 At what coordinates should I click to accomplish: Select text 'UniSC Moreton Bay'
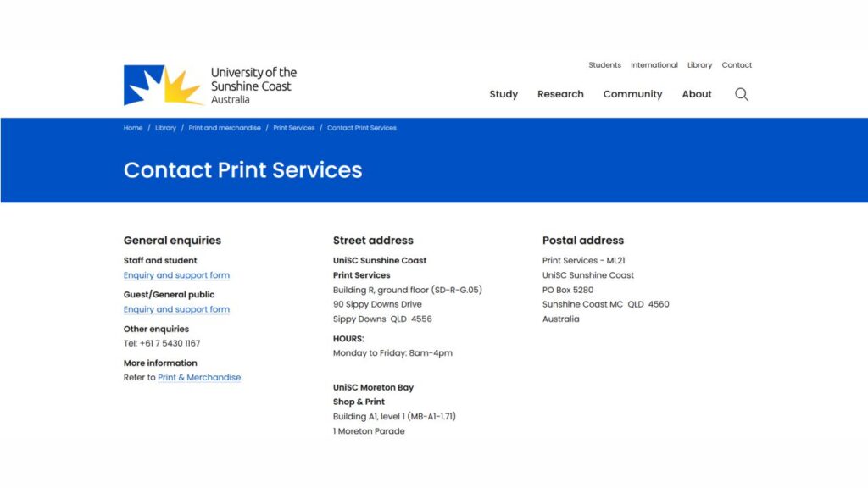click(x=373, y=387)
